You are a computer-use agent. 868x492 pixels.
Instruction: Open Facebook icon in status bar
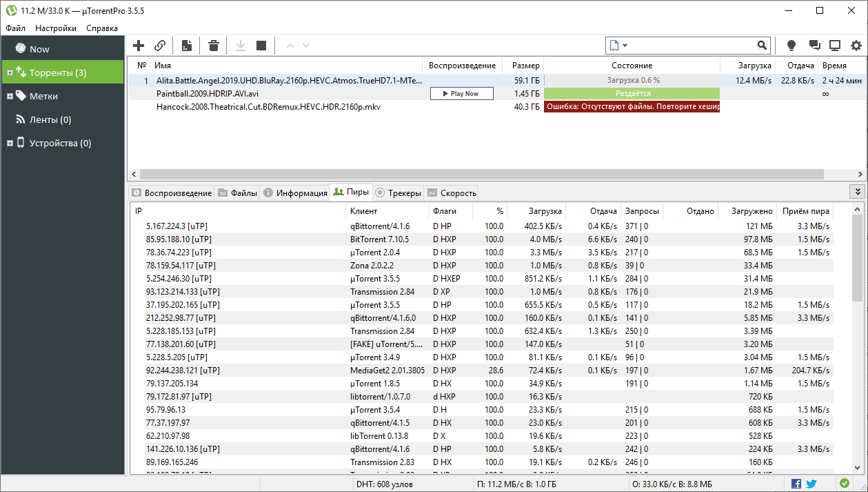tap(796, 483)
